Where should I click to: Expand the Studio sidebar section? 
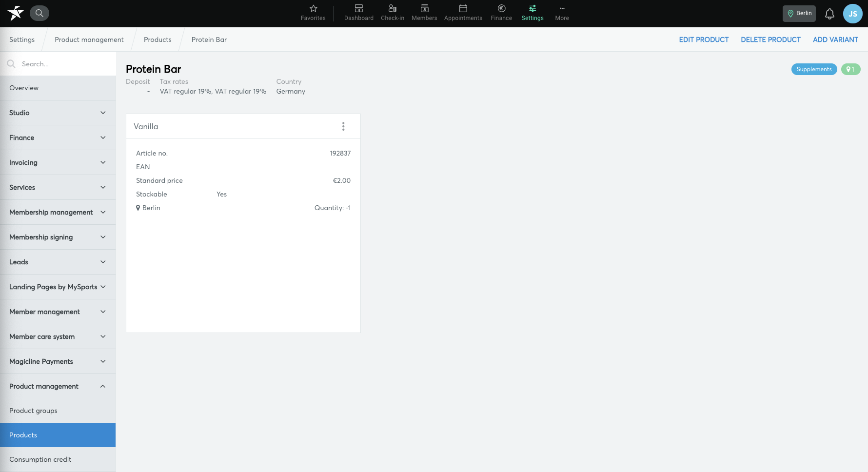click(x=58, y=113)
